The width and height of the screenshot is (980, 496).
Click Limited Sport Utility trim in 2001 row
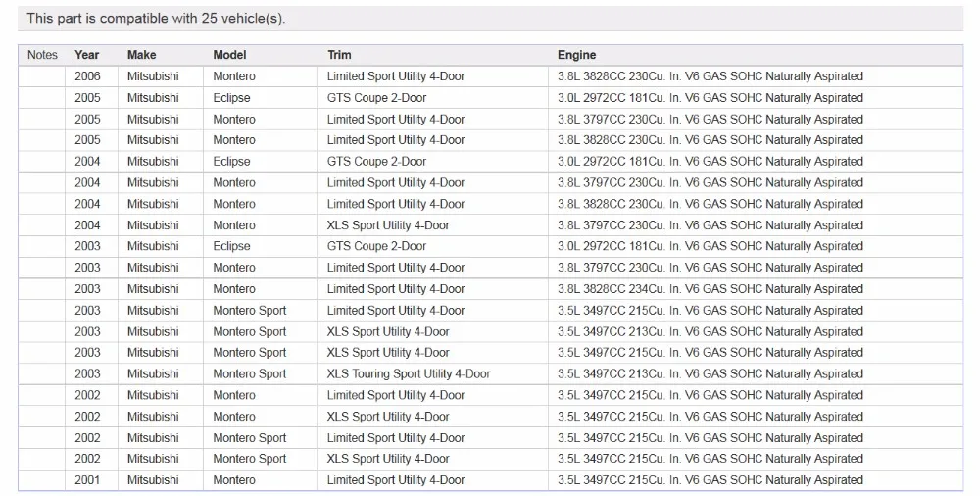396,480
